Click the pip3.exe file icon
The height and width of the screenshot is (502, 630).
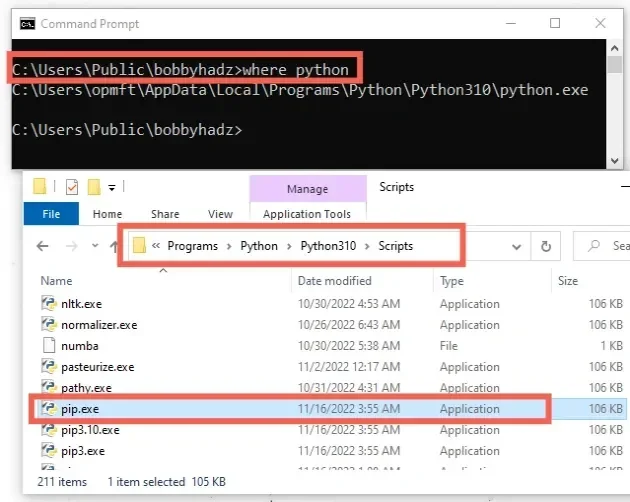(x=49, y=451)
